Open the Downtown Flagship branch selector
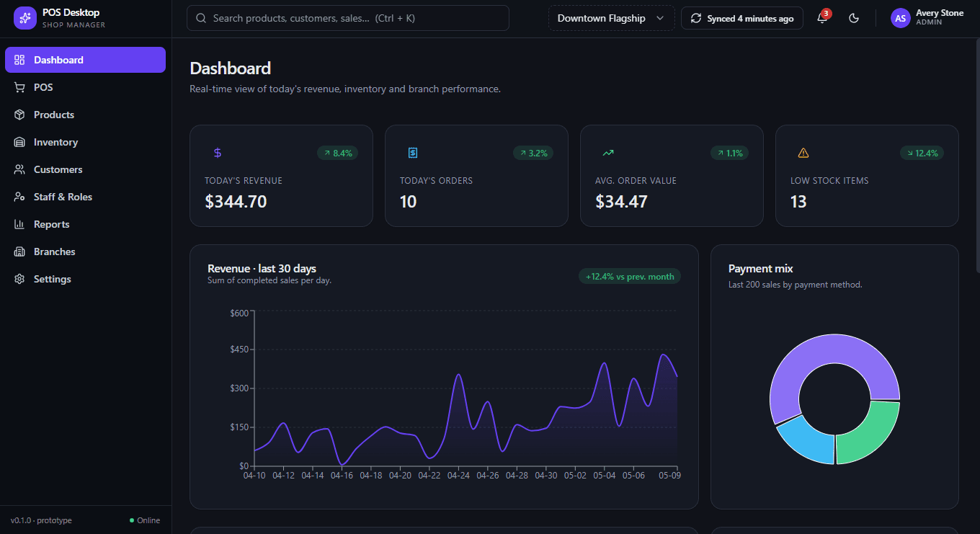This screenshot has height=534, width=980. [611, 18]
